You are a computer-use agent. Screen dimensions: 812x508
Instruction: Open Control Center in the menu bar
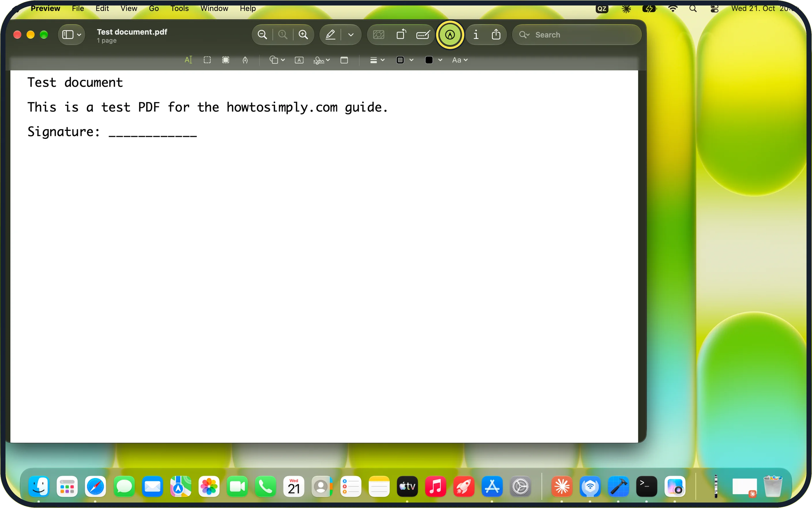coord(715,9)
